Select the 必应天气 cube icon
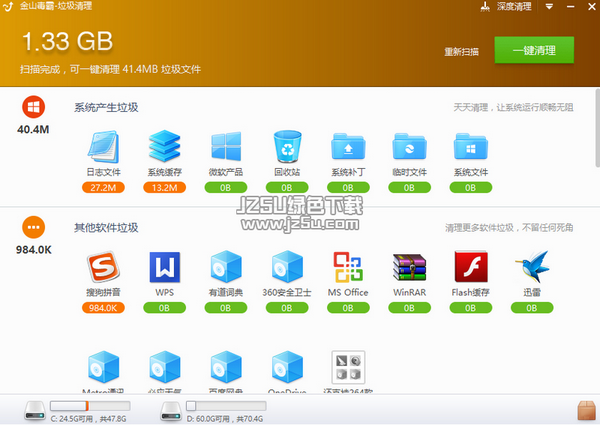The height and width of the screenshot is (426, 600). click(165, 367)
